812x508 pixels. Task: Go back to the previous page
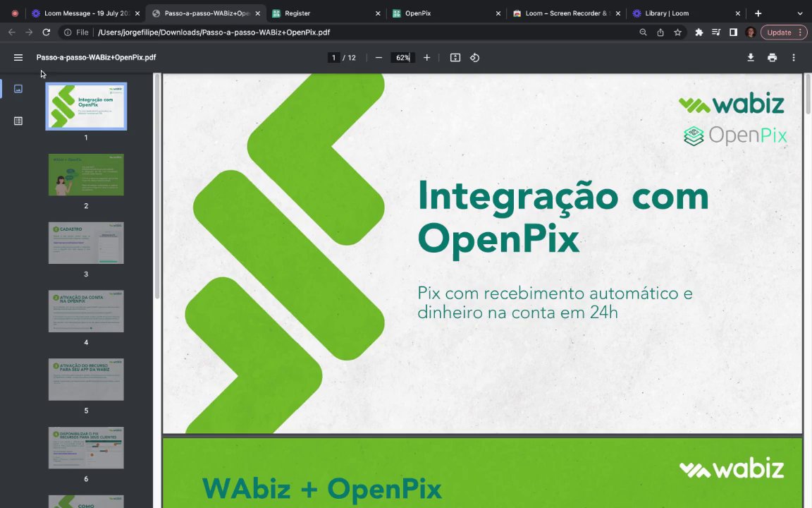coord(11,32)
